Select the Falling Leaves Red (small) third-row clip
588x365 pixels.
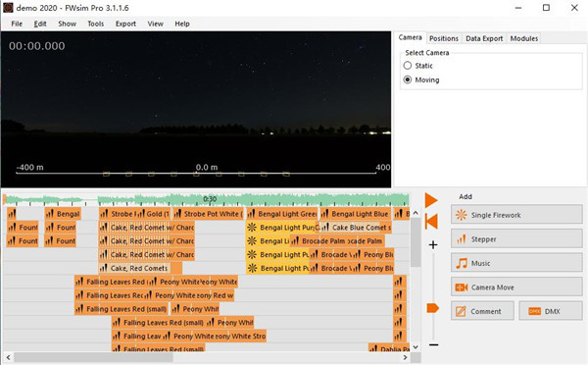tap(122, 309)
